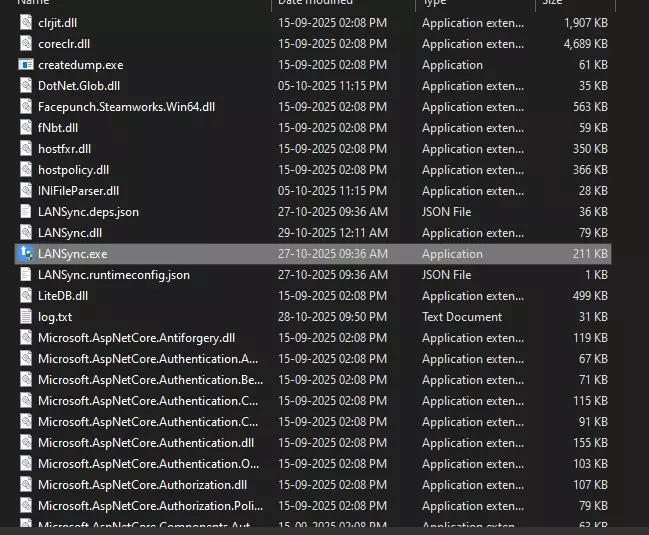Select the LANSync.dll file name

tap(70, 233)
